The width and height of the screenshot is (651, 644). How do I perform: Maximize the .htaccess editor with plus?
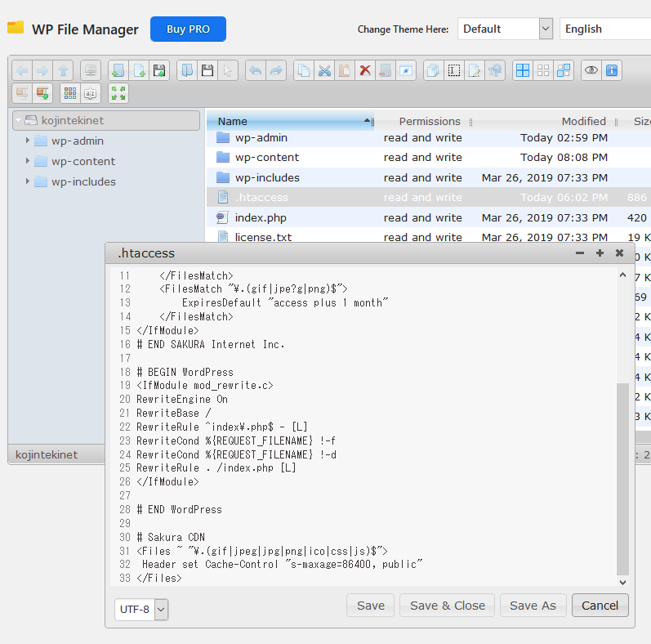pyautogui.click(x=600, y=253)
